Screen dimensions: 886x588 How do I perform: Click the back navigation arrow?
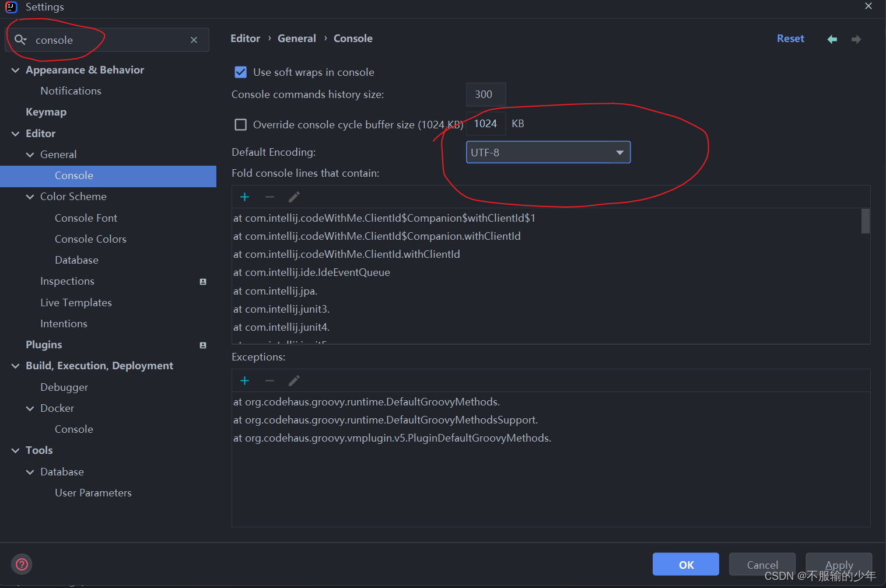(832, 39)
